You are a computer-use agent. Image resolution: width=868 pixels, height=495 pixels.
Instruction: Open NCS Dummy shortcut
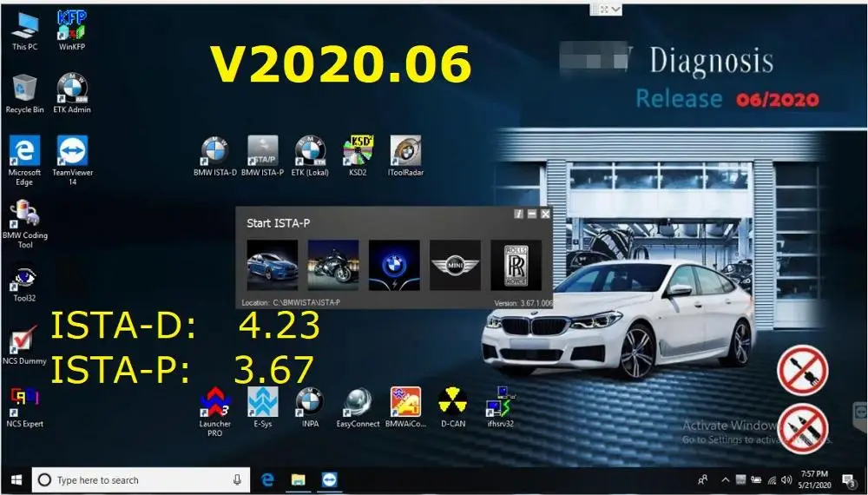[x=24, y=346]
